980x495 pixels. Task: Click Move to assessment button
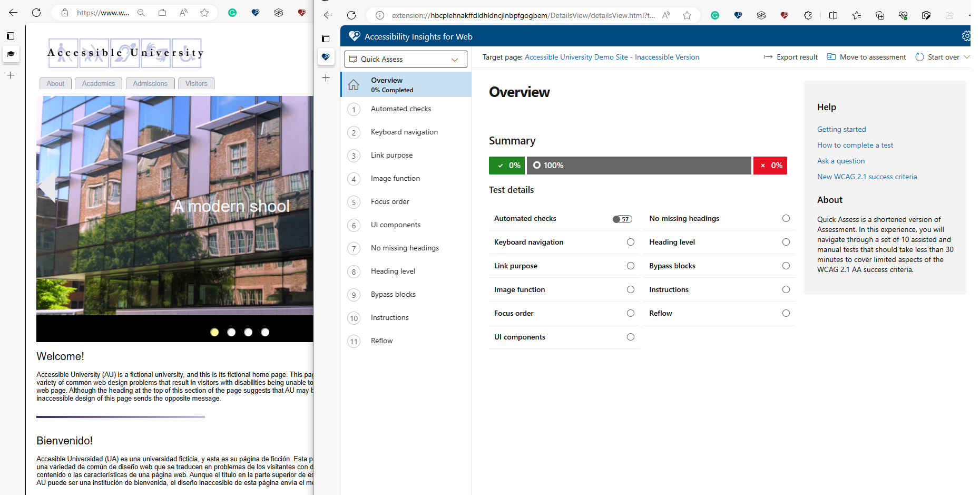(x=867, y=57)
